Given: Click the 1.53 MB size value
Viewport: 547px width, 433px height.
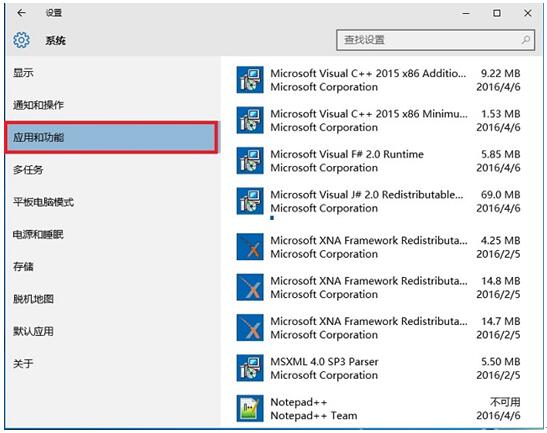Looking at the screenshot, I should coord(501,114).
